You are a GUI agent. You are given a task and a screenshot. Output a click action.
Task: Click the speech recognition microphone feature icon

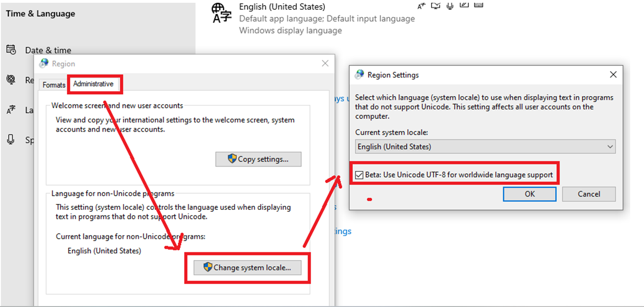click(450, 6)
